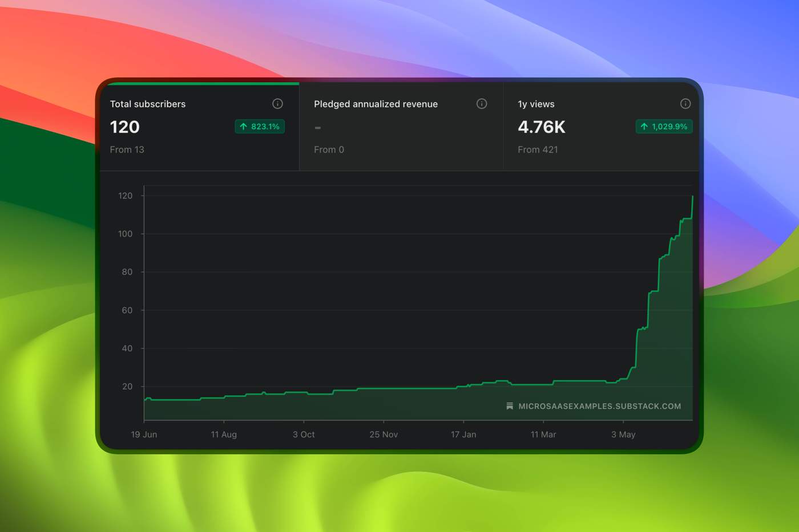
Task: Click the chart line peak at 120
Action: 692,197
